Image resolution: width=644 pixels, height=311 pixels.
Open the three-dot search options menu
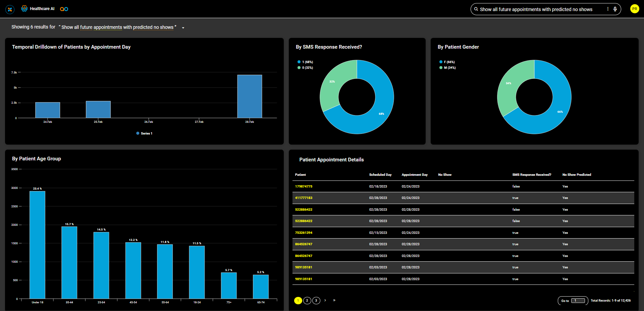coord(608,9)
